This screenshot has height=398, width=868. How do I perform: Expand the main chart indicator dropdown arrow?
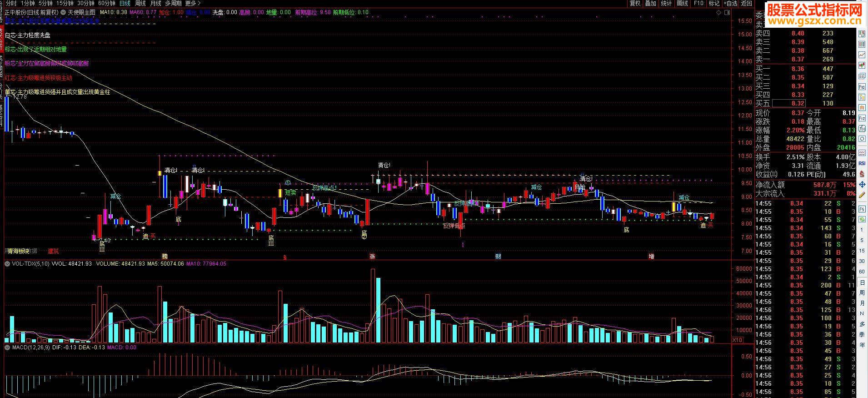pos(63,12)
